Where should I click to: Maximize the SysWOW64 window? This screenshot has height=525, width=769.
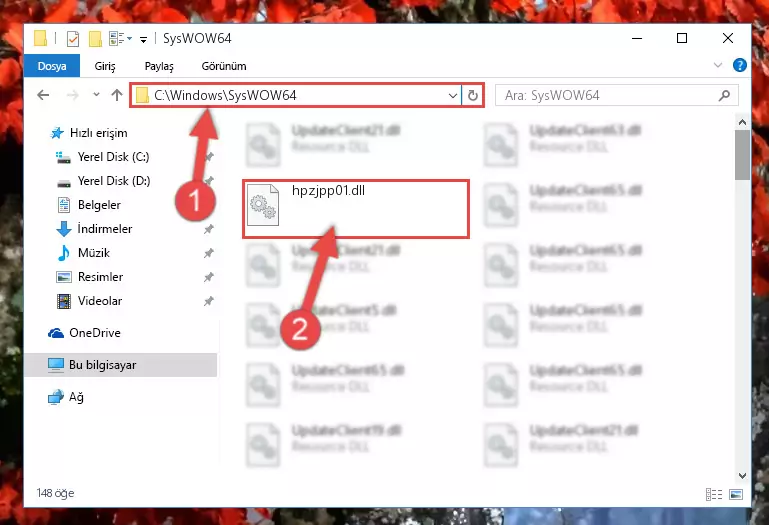682,38
